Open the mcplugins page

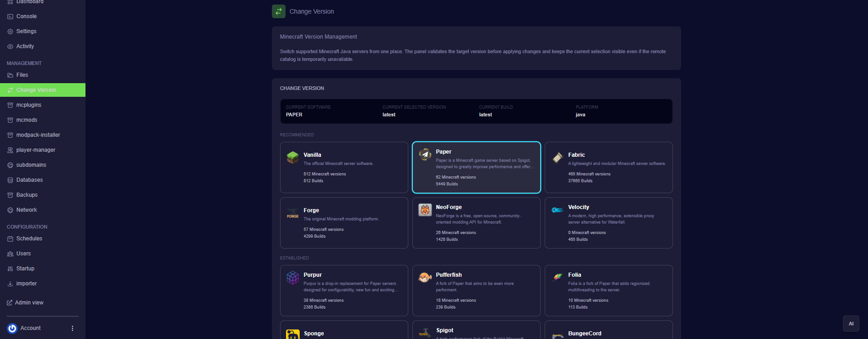(x=43, y=105)
